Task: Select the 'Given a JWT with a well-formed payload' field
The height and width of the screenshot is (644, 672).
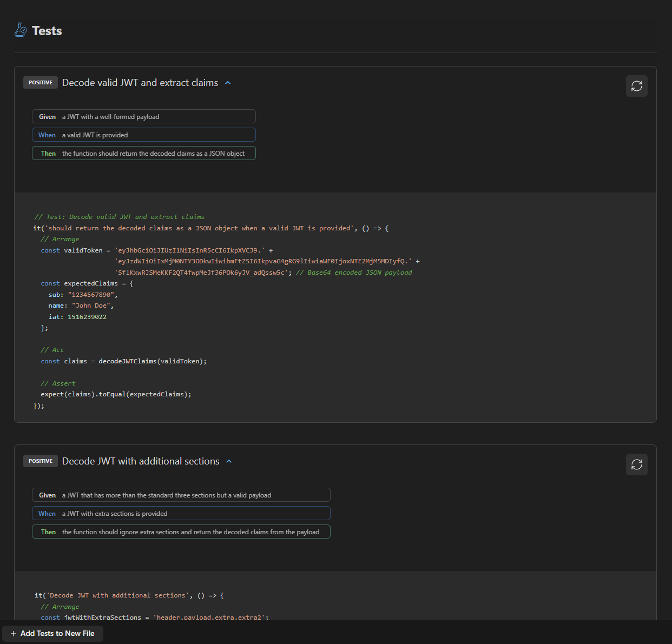Action: 143,117
